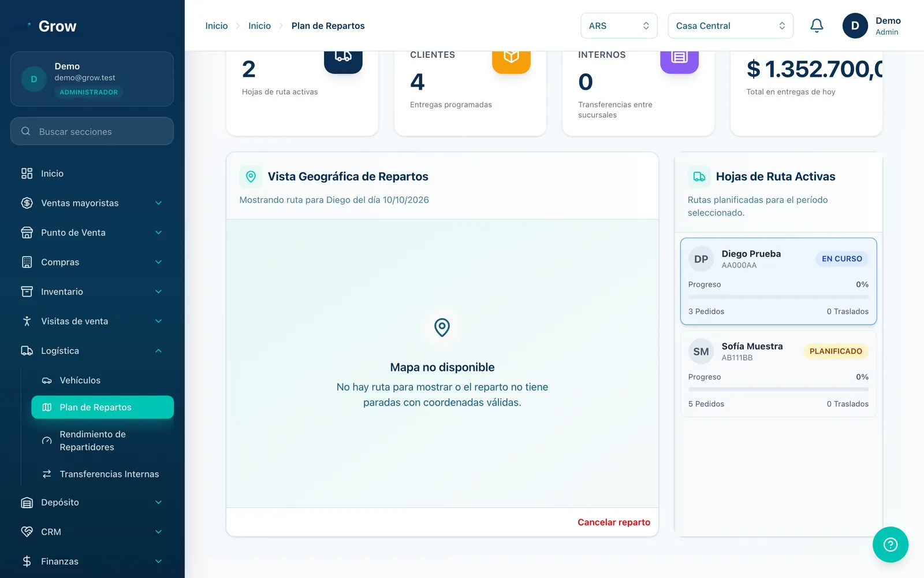Screen dimensions: 924x578
Task: Click the Demo user profile card in sidebar
Action: tap(92, 79)
